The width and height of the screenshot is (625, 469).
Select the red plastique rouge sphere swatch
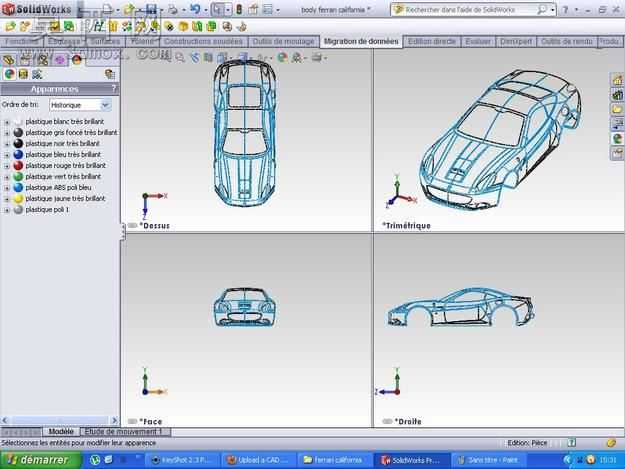click(18, 165)
